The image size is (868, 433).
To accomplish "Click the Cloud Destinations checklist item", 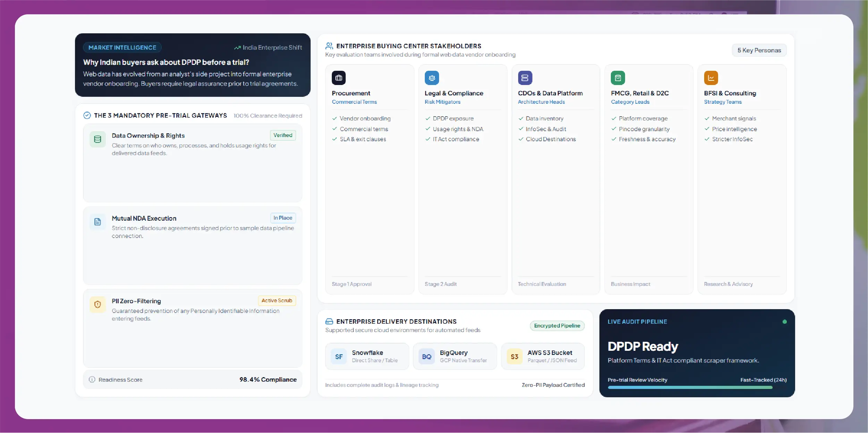I will [x=547, y=139].
